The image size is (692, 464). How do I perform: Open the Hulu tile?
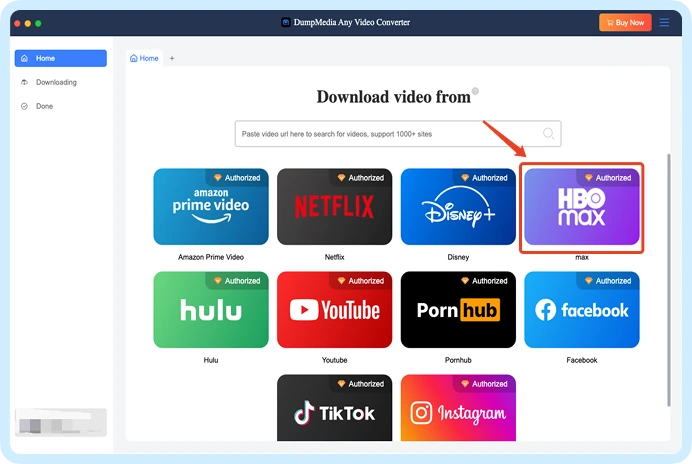pyautogui.click(x=211, y=309)
